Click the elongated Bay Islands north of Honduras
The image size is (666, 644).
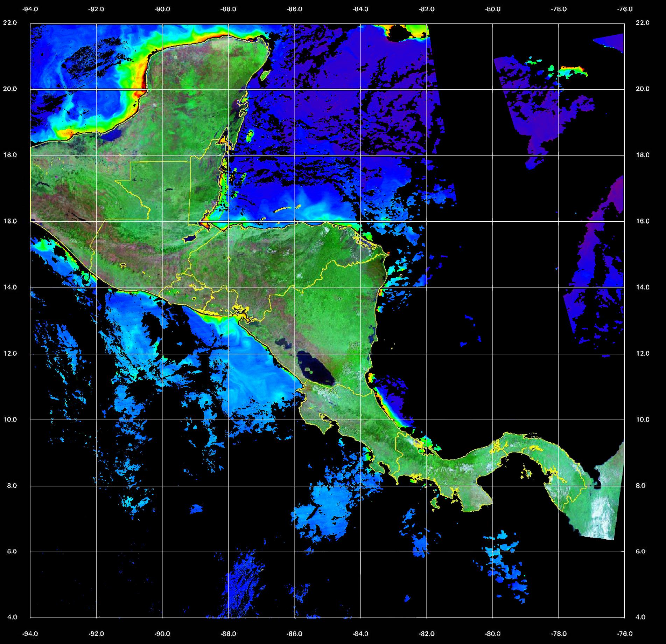(x=283, y=210)
